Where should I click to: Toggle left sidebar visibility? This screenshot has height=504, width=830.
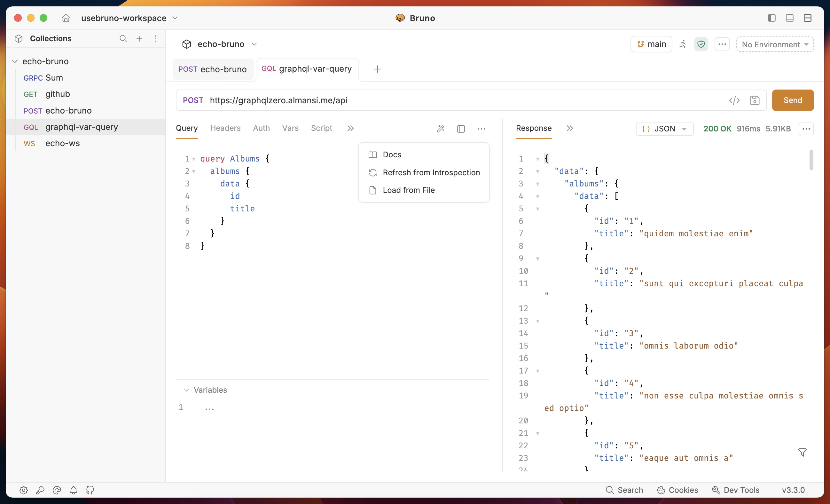(x=772, y=18)
